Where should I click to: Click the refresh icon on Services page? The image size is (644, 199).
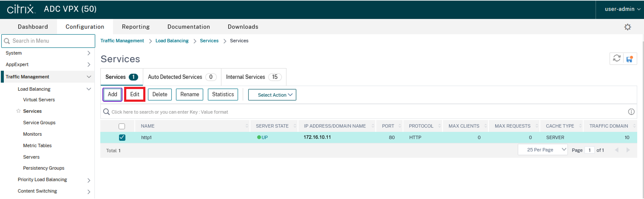click(616, 59)
